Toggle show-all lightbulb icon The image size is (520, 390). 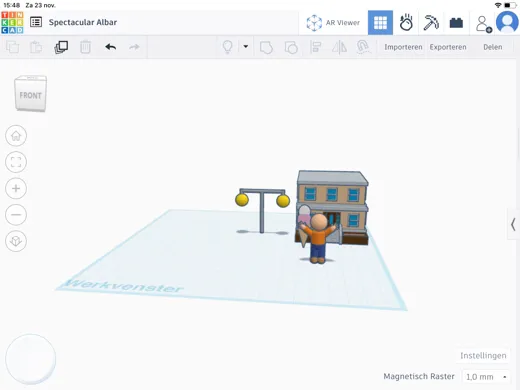pos(227,47)
